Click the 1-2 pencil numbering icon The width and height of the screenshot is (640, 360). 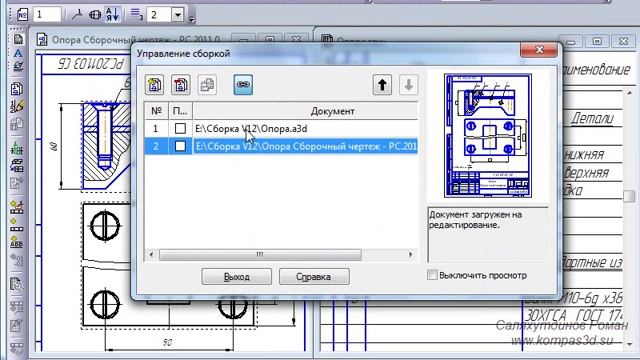coord(17,106)
